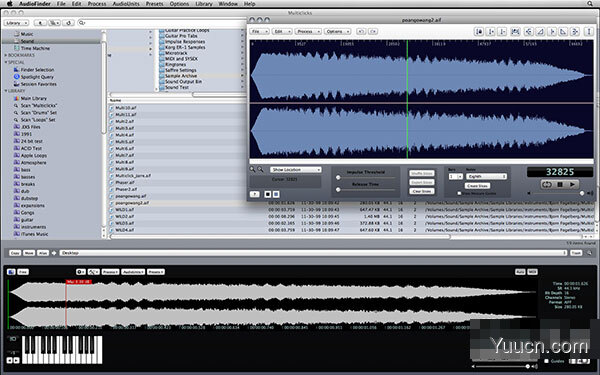Click the zoom out magnifier in the editor
Viewport: 600px width, 375px height.
[261, 169]
